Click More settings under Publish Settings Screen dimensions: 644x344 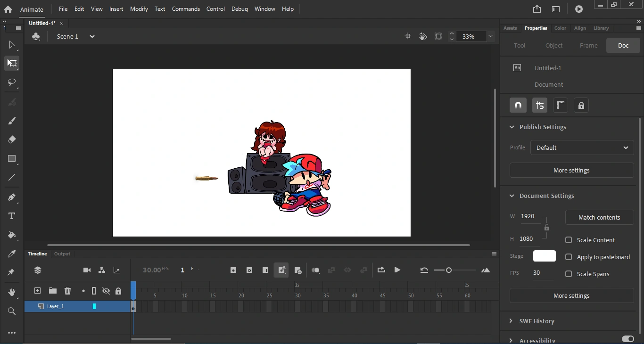[571, 170]
